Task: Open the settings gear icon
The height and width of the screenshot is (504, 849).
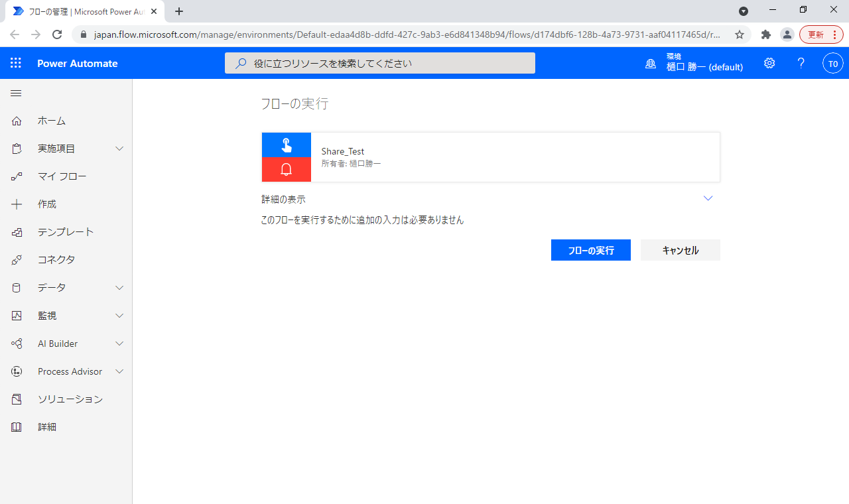Action: pos(769,63)
